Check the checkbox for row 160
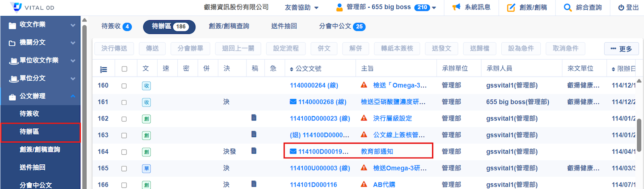 [124, 86]
